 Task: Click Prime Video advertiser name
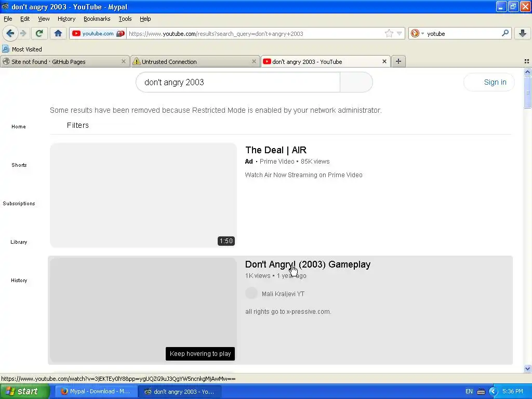[x=277, y=162]
